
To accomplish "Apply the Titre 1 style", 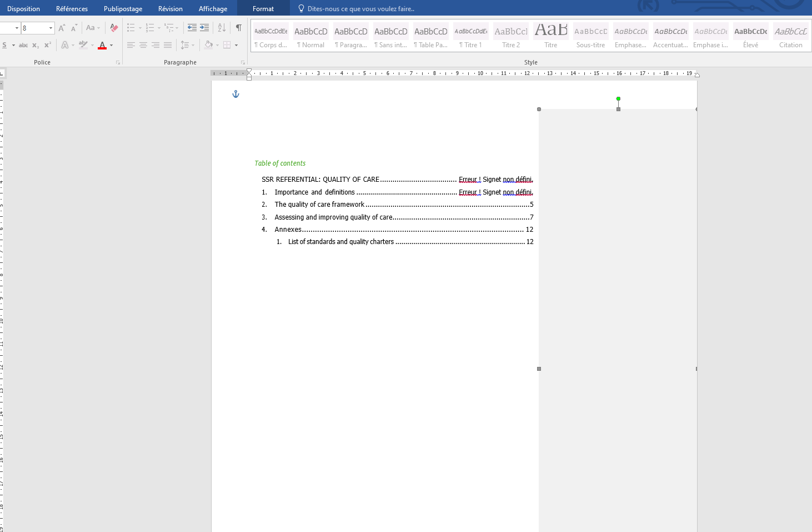I will coord(470,35).
